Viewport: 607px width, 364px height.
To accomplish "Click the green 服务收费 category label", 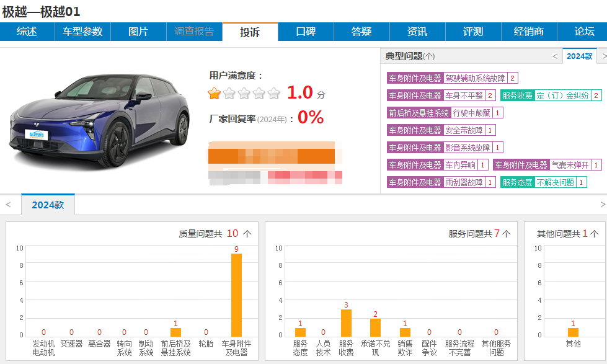I will (x=518, y=95).
